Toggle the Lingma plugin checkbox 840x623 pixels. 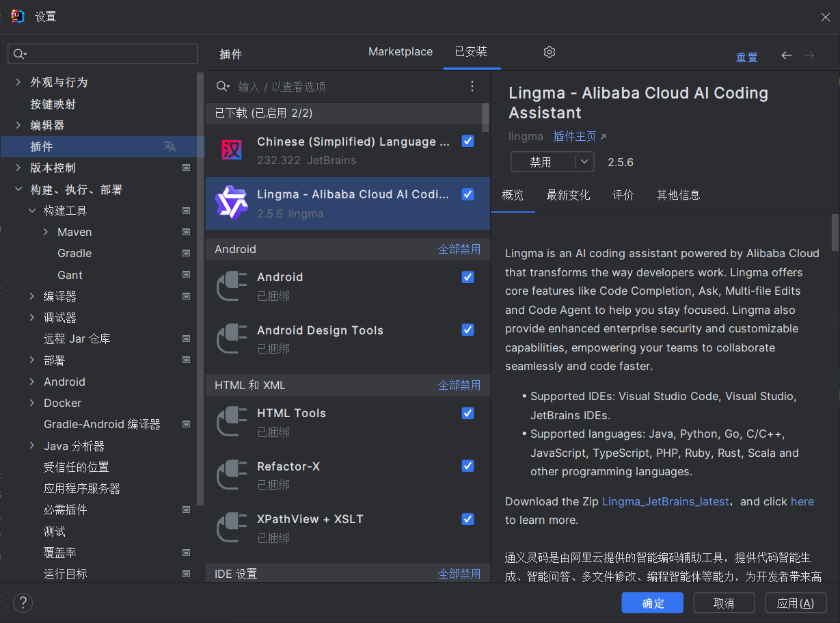(468, 194)
